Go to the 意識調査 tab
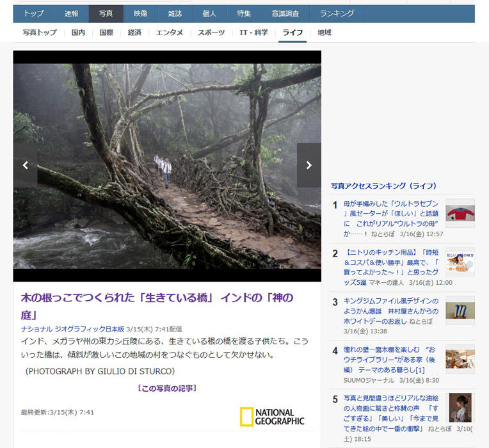This screenshot has height=448, width=489. coord(285,13)
